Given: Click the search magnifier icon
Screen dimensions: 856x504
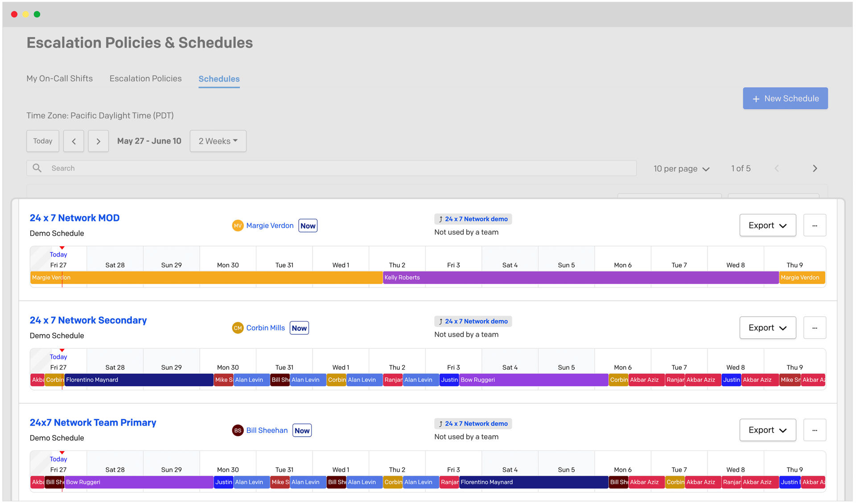Looking at the screenshot, I should (37, 168).
